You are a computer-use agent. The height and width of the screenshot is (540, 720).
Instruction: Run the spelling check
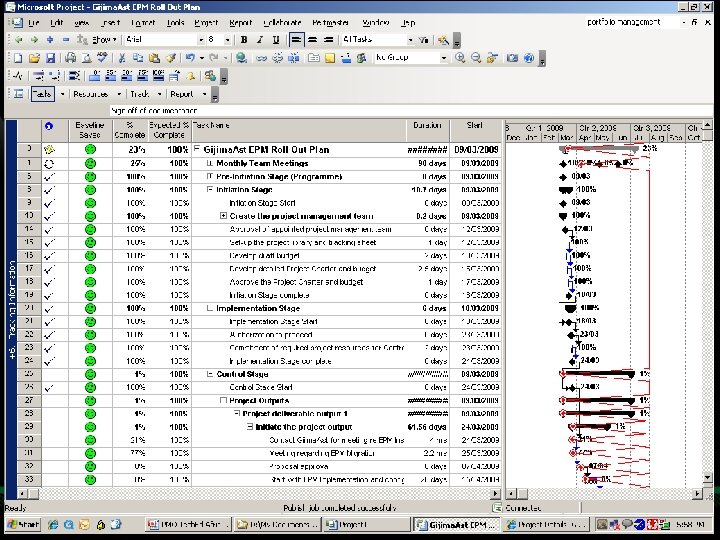[102, 58]
